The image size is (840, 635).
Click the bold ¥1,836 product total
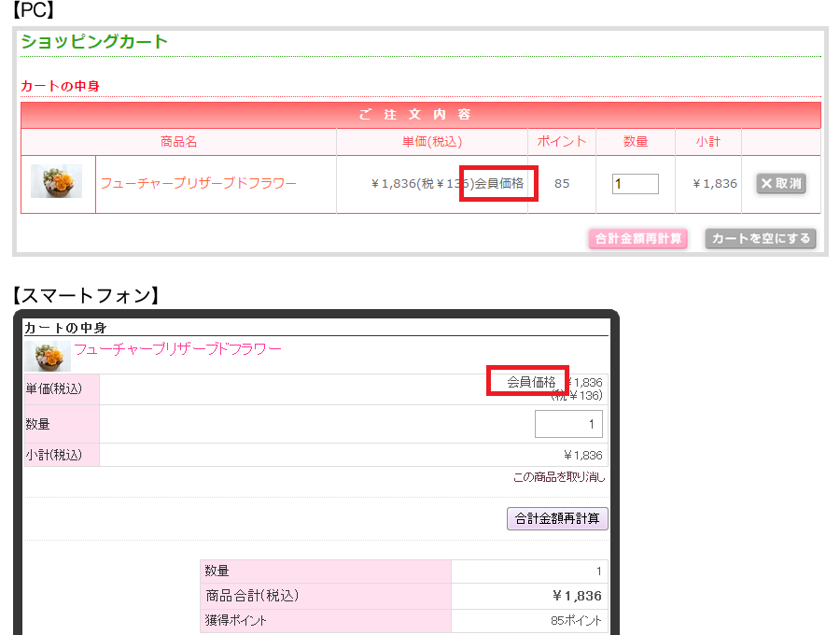(578, 596)
